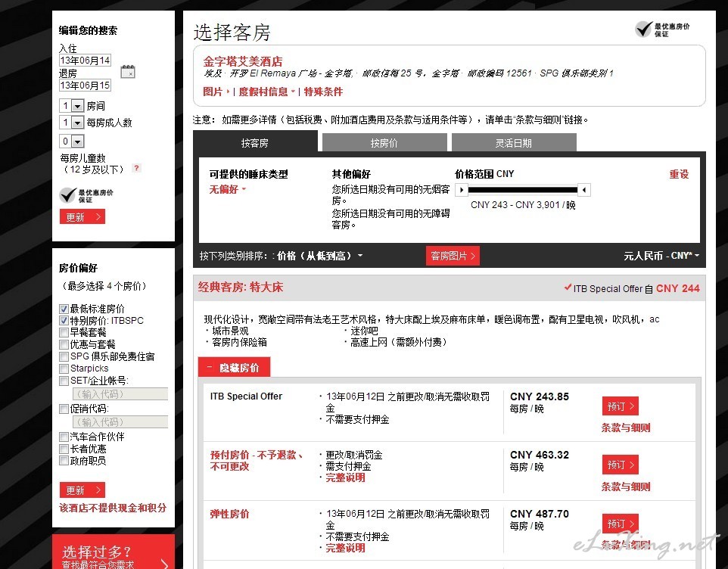Open the 房间 number dropdown
728x569 pixels.
pos(71,106)
